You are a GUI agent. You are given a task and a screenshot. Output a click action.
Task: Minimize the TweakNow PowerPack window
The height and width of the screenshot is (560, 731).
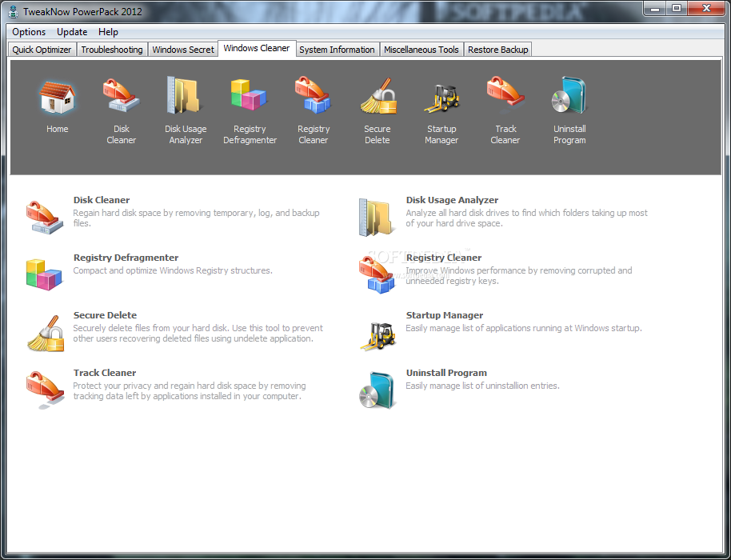pos(656,8)
